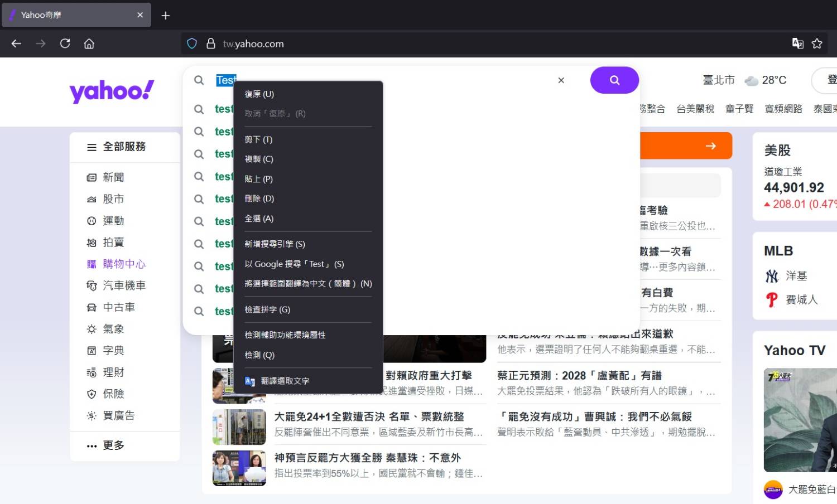Click the browser back arrow
The height and width of the screenshot is (504, 837).
(x=16, y=43)
